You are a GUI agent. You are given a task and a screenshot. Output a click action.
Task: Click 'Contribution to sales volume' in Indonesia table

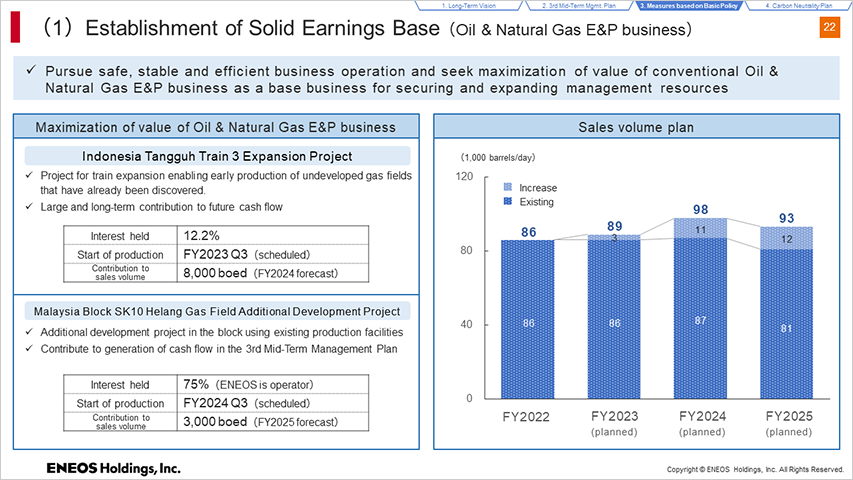pos(120,273)
